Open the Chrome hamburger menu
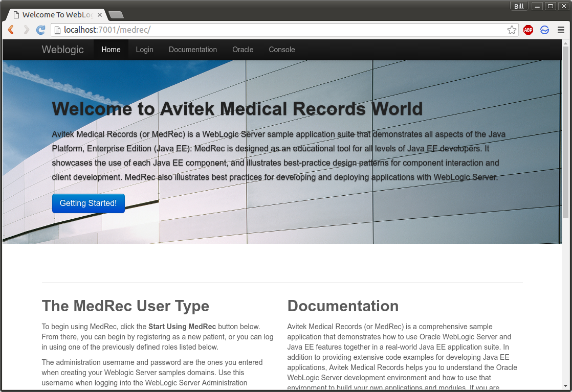Viewport: 572px width, 392px height. click(x=561, y=30)
